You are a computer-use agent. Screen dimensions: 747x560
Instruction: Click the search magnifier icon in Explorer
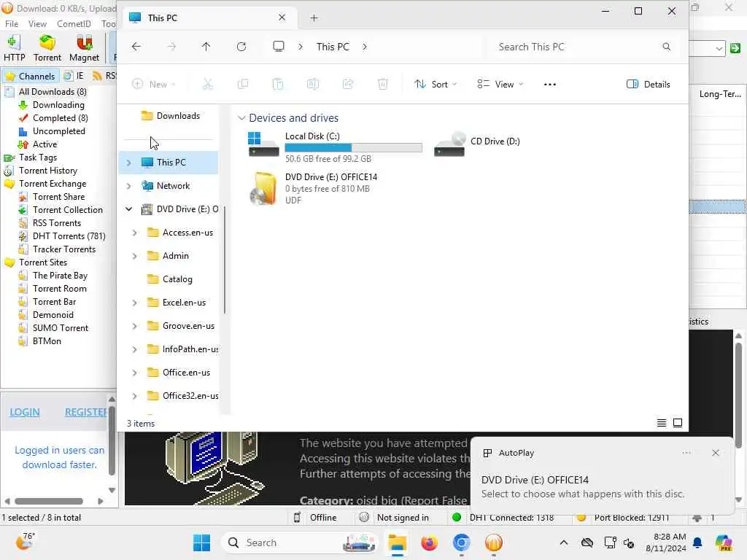[667, 47]
